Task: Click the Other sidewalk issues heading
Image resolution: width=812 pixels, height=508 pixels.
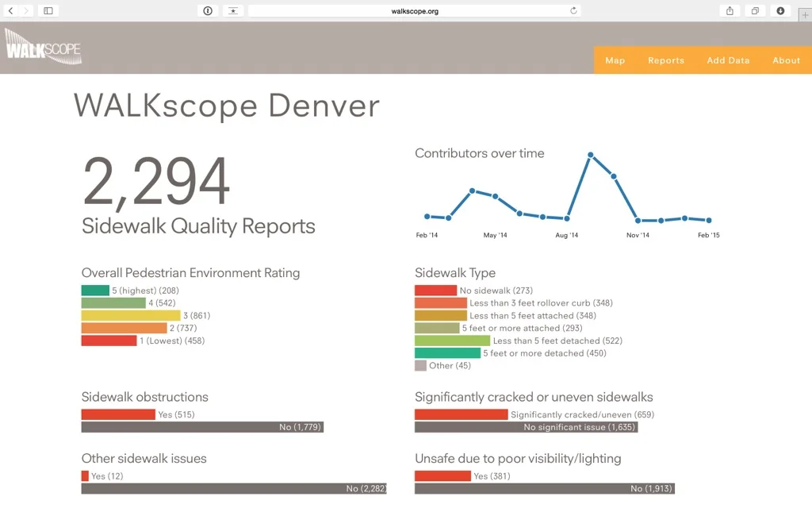Action: coord(144,459)
